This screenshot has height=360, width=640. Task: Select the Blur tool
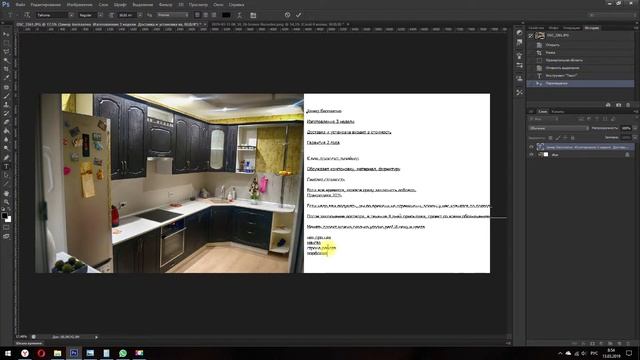[x=6, y=140]
